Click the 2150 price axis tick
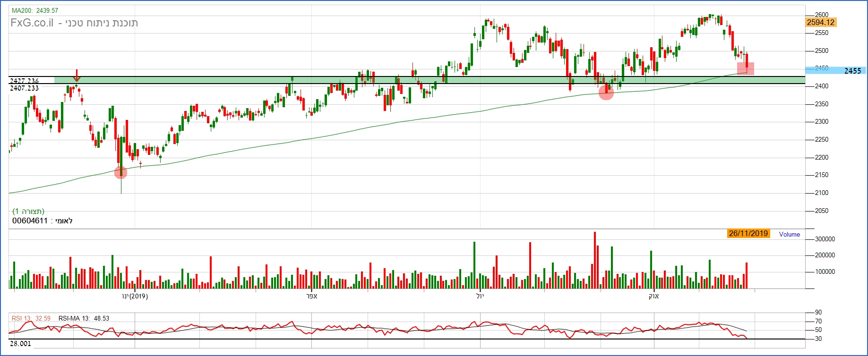The height and width of the screenshot is (356, 868). (822, 175)
